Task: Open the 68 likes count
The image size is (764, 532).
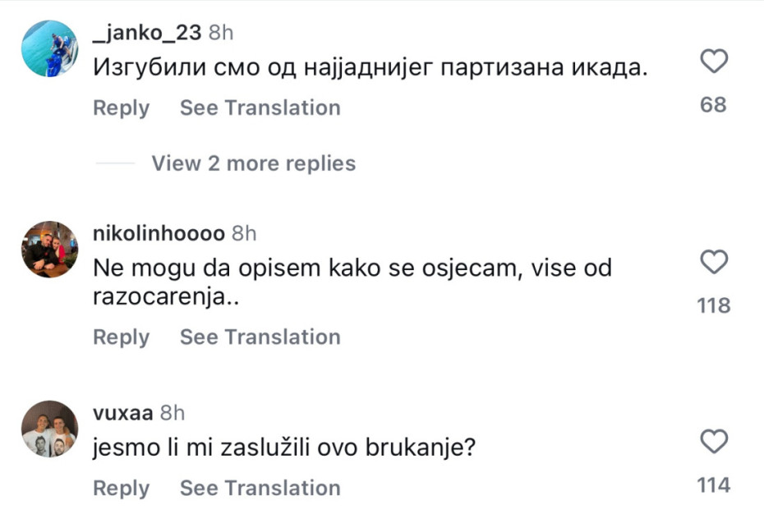Action: 713,104
